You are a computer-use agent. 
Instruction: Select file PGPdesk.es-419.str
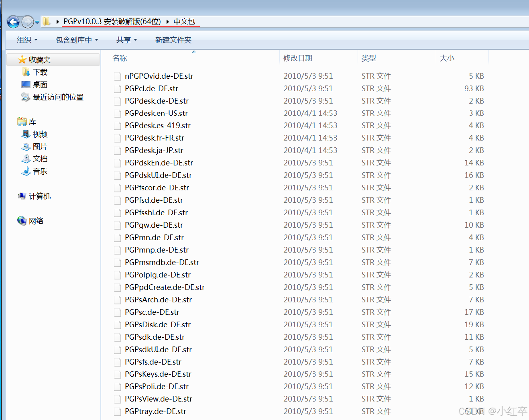(x=158, y=126)
